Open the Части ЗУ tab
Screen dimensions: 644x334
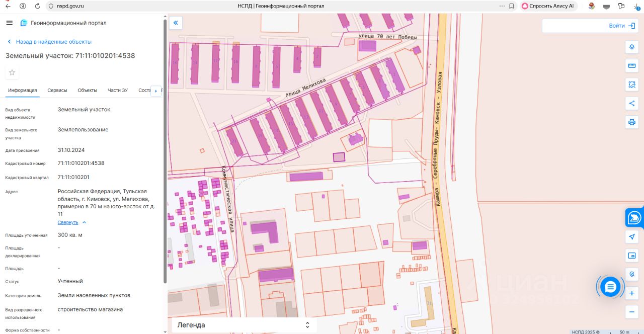(118, 91)
